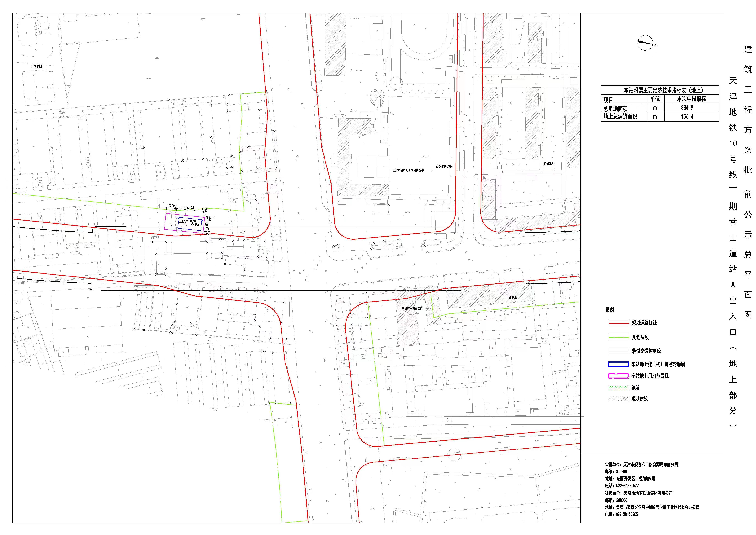Viewport: 756px width, 535px height.
Task: Click the hatched 现状建筑 legend swatch
Action: click(618, 399)
